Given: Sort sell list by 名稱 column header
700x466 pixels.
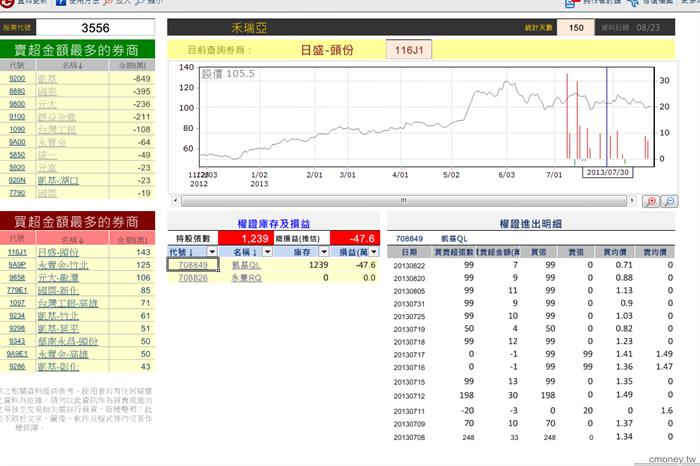Looking at the screenshot, I should click(x=72, y=66).
